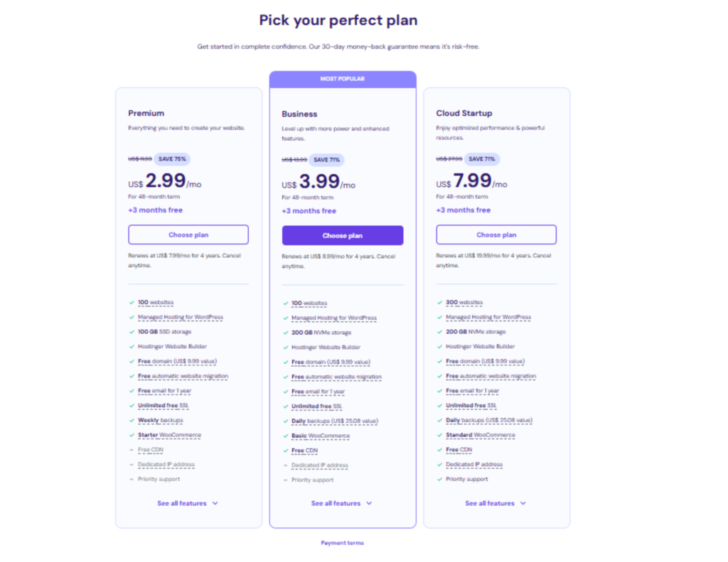Choose the Premium plan
Screen dimensions: 728x562
[x=188, y=234]
